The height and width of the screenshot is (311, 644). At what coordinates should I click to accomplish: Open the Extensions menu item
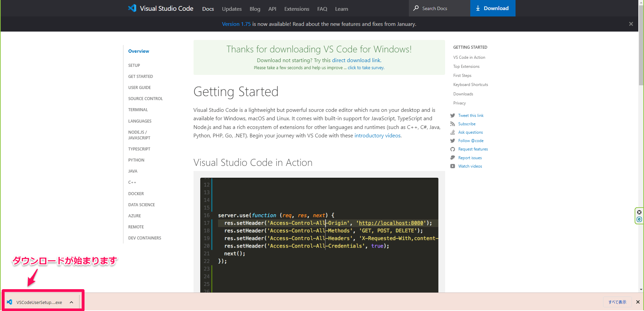click(297, 9)
